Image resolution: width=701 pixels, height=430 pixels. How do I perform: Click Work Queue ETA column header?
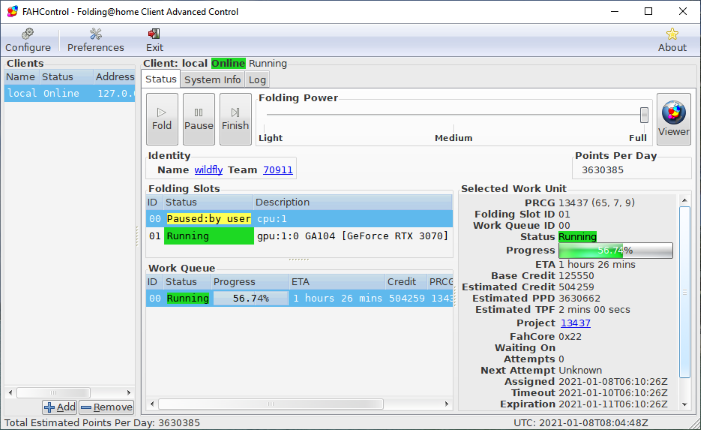click(336, 282)
